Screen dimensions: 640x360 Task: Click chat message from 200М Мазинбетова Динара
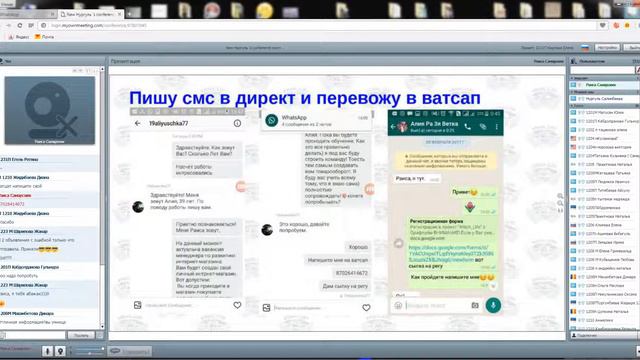click(49, 318)
